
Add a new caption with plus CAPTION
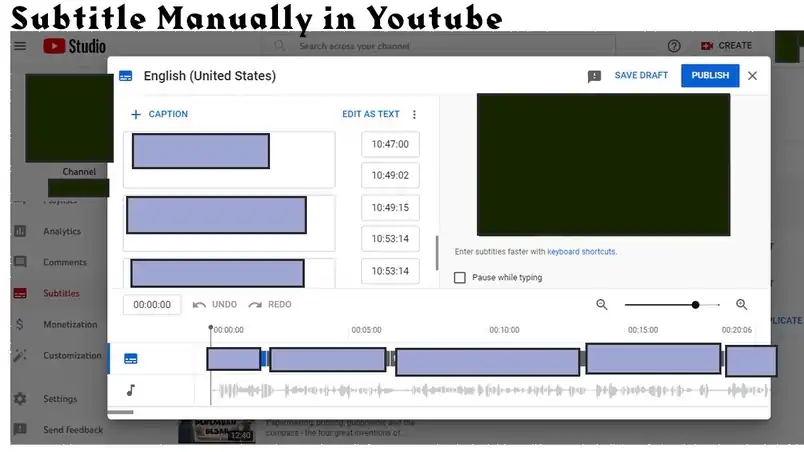pyautogui.click(x=159, y=114)
